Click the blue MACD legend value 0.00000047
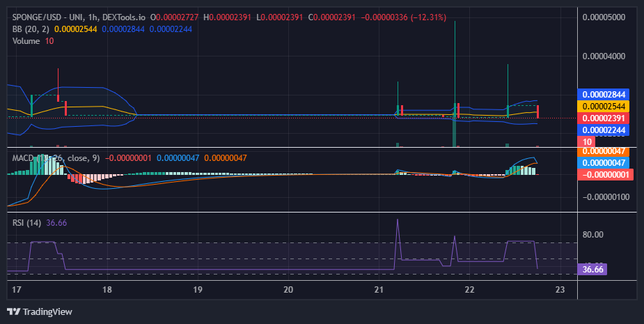The image size is (644, 324). tap(178, 158)
